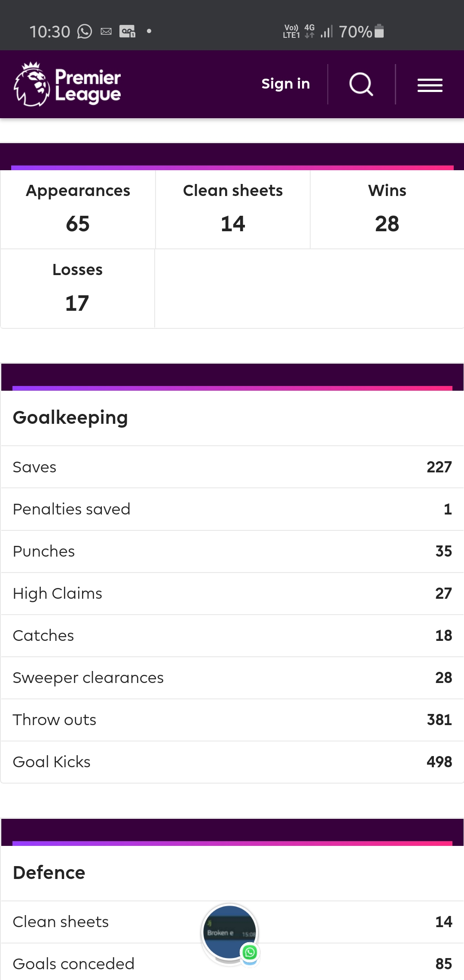464x980 pixels.
Task: Open the hamburger menu icon
Action: click(430, 85)
